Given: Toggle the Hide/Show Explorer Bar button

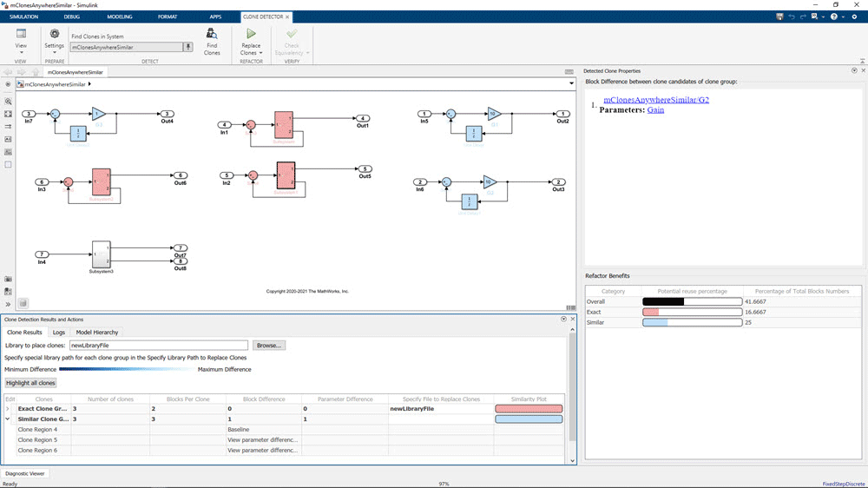Looking at the screenshot, I should 8,84.
